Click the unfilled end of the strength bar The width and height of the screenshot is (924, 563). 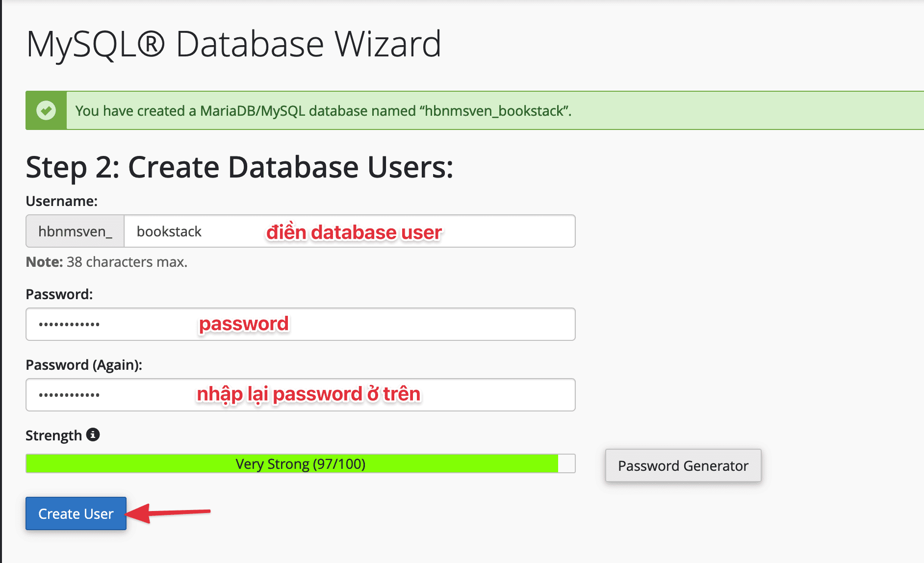[566, 463]
